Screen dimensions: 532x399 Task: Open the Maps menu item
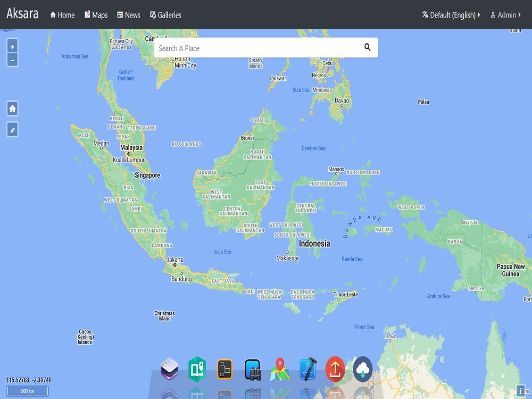96,15
